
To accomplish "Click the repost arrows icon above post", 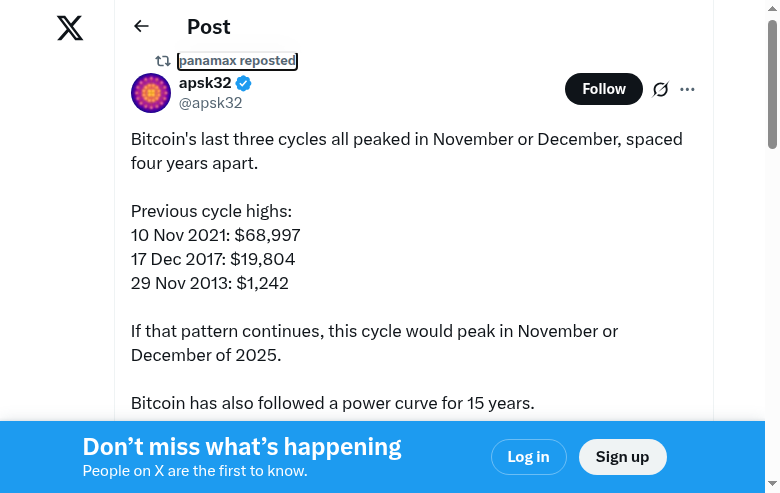I will point(163,61).
